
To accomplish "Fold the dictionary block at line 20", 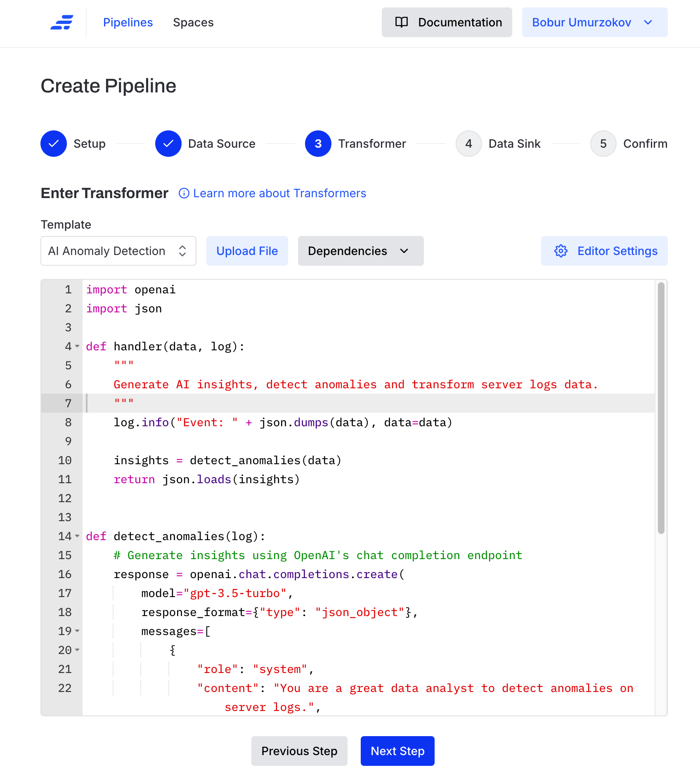I will point(77,650).
